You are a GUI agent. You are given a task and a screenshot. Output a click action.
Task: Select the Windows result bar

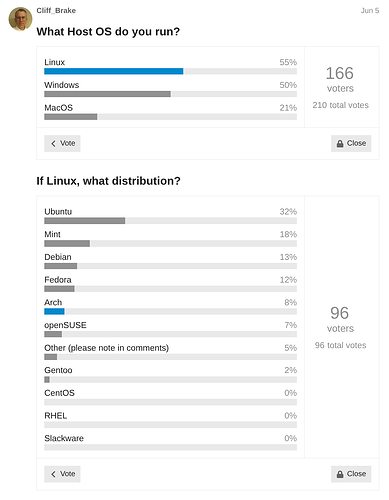tap(107, 94)
